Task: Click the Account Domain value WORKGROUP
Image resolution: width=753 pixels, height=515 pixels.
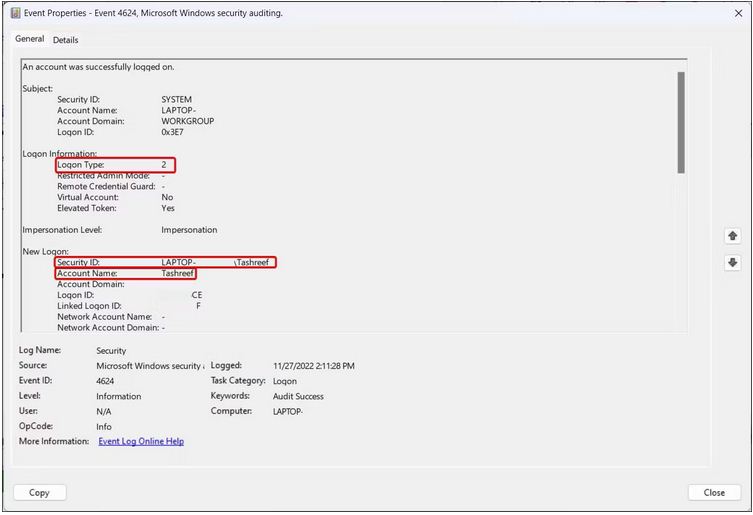Action: point(188,121)
